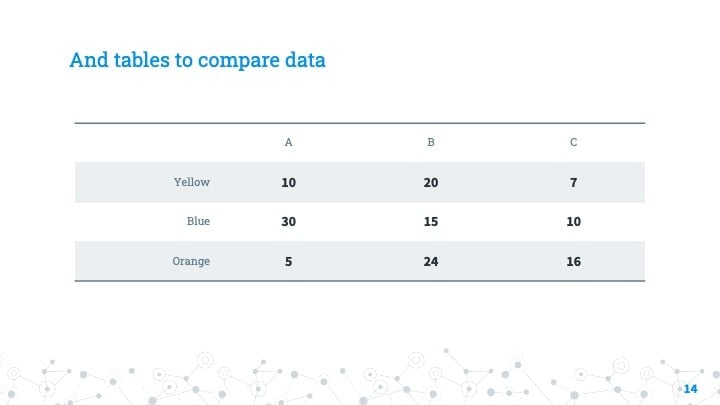Click the slide number 14
Image resolution: width=720 pixels, height=405 pixels.
pyautogui.click(x=691, y=389)
